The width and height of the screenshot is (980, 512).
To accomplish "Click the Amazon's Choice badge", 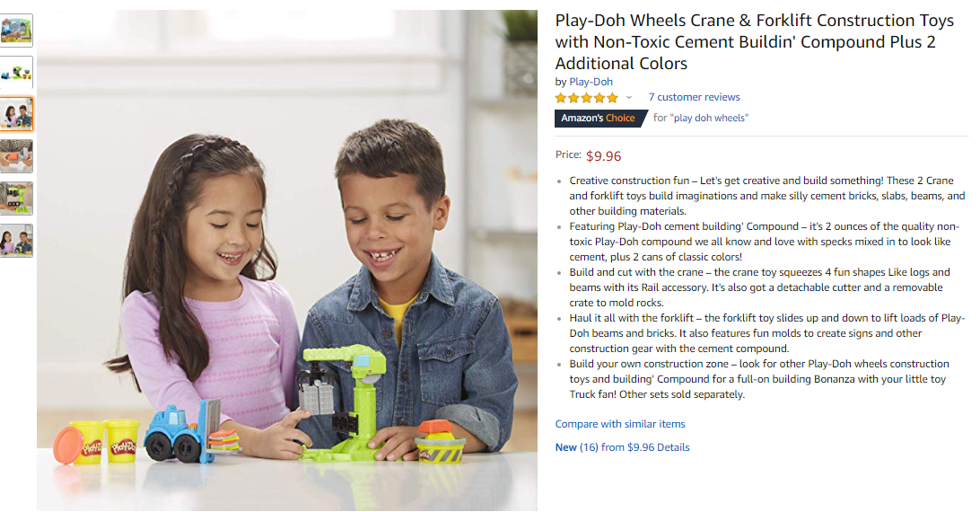I will click(599, 119).
